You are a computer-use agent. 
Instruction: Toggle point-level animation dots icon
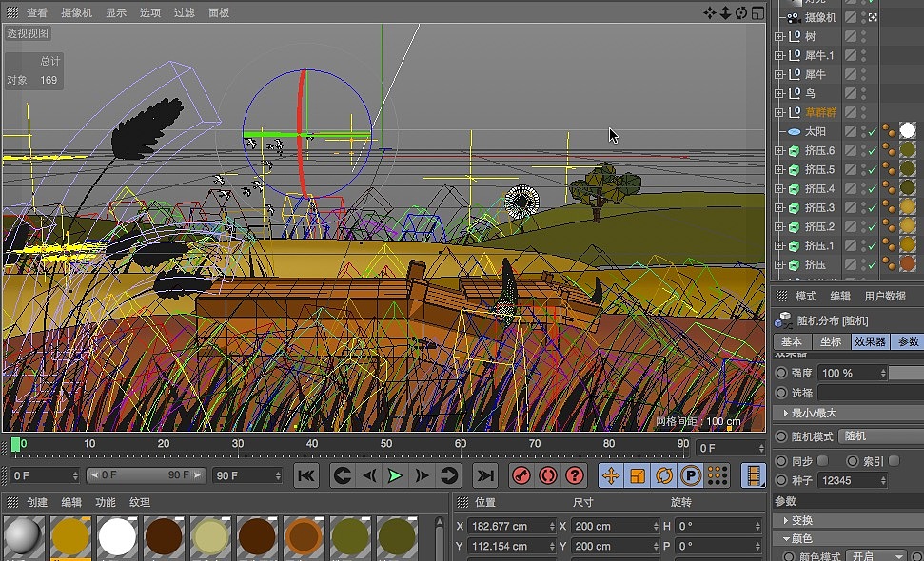pos(718,475)
